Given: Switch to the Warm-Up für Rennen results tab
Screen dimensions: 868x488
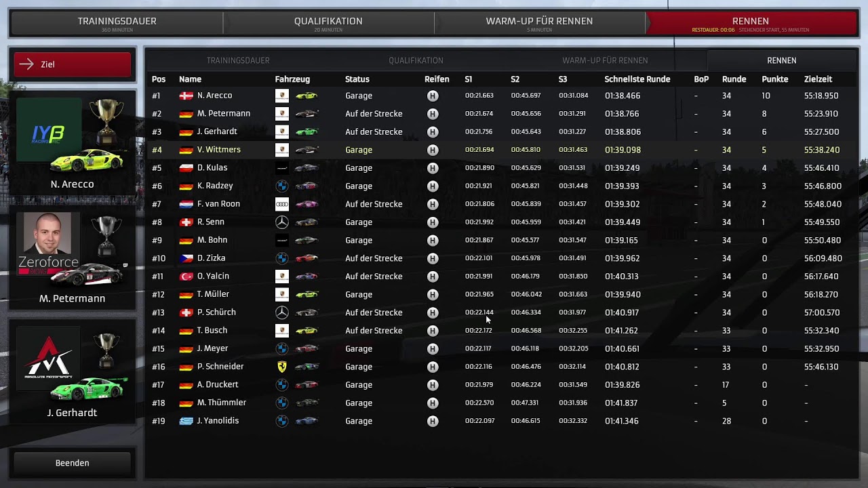Looking at the screenshot, I should 605,60.
